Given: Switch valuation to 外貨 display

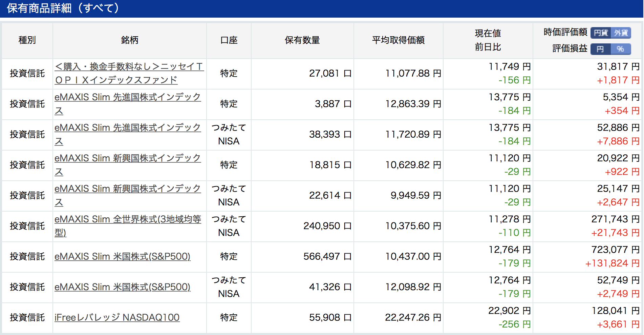Looking at the screenshot, I should coord(621,33).
